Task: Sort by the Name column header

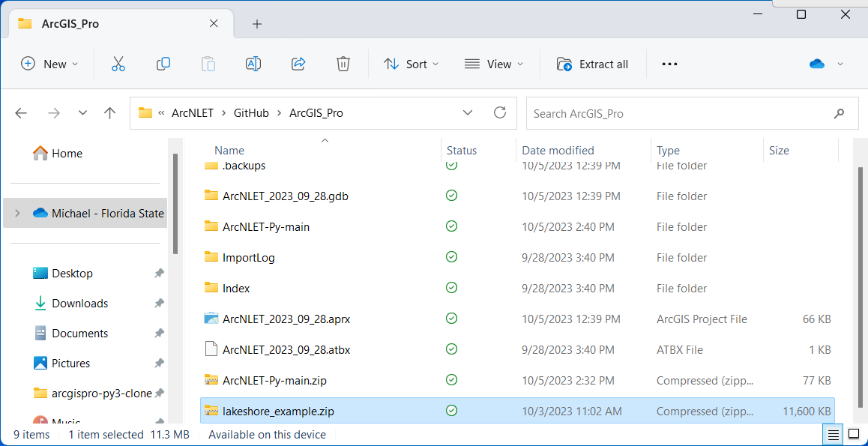Action: pyautogui.click(x=229, y=151)
